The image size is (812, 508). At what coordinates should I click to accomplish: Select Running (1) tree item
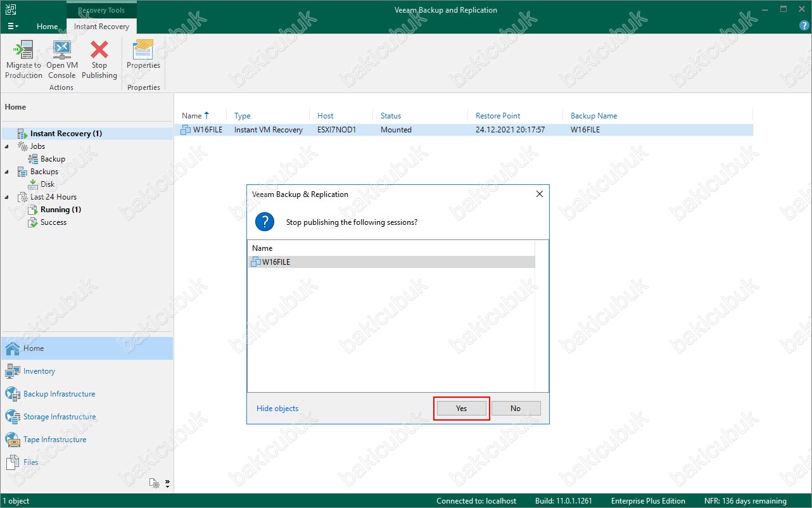coord(61,210)
